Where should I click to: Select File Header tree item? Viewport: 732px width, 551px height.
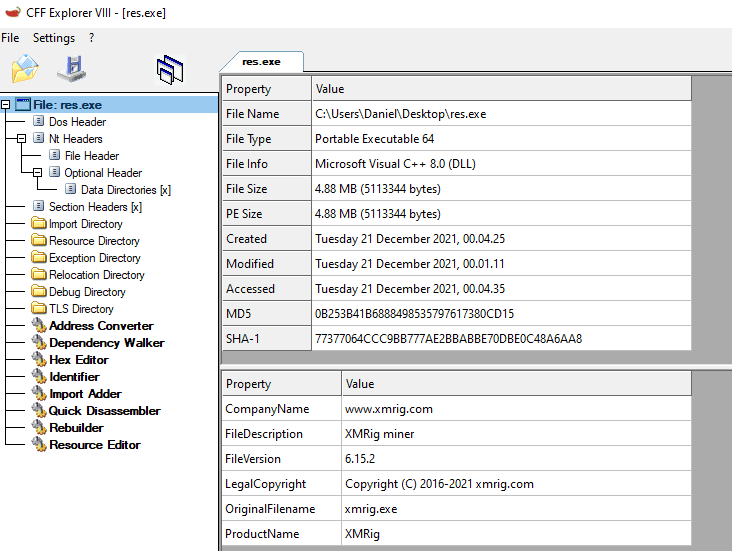(x=92, y=156)
